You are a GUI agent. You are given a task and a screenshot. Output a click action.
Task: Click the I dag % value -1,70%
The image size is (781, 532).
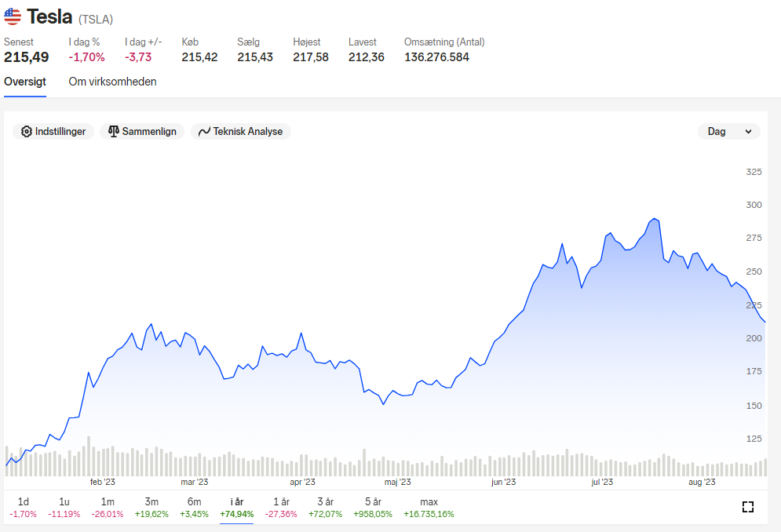86,57
